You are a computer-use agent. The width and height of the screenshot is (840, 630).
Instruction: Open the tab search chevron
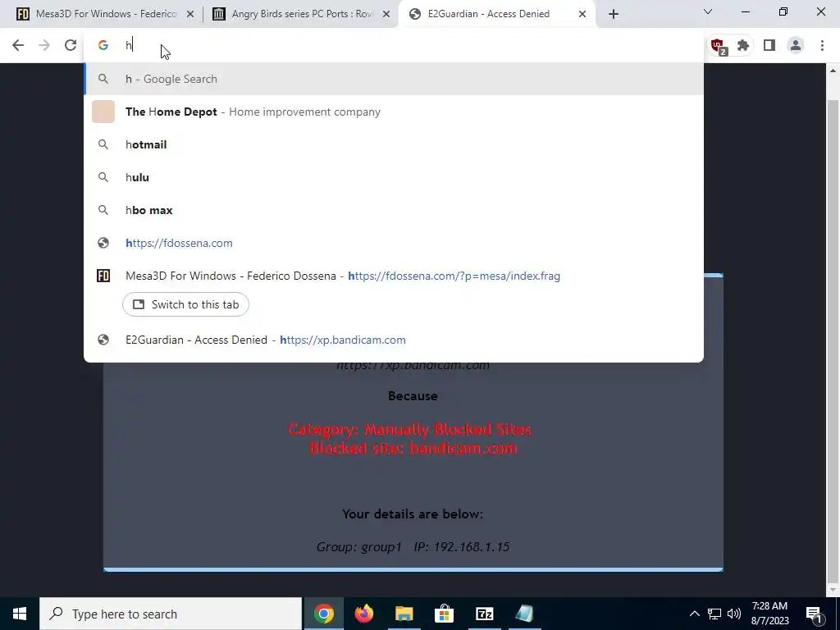[707, 11]
